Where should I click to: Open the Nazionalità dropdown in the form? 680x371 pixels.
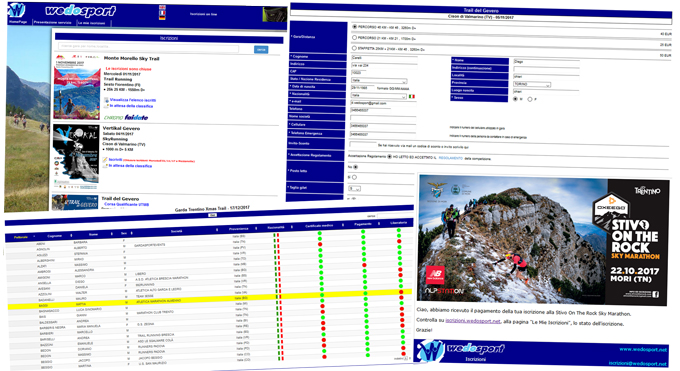pos(379,96)
